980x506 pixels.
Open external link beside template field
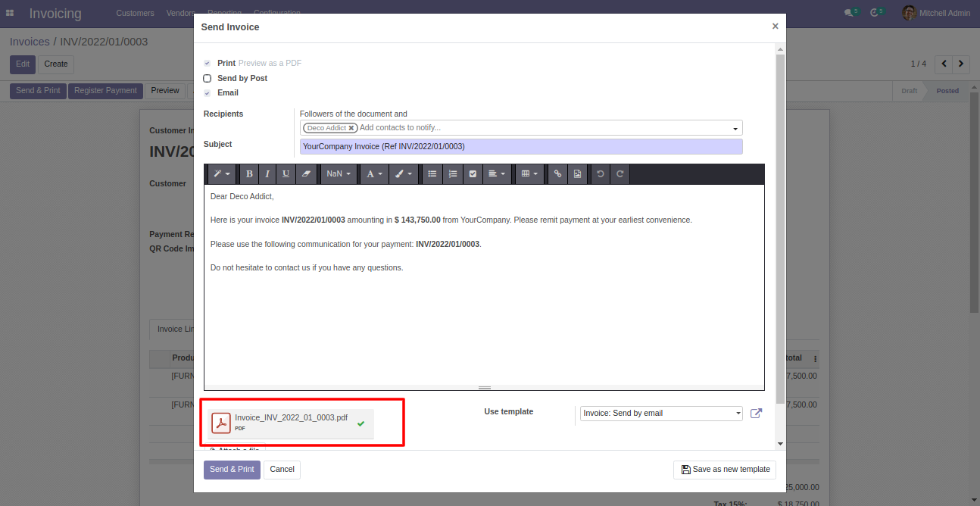[756, 414]
